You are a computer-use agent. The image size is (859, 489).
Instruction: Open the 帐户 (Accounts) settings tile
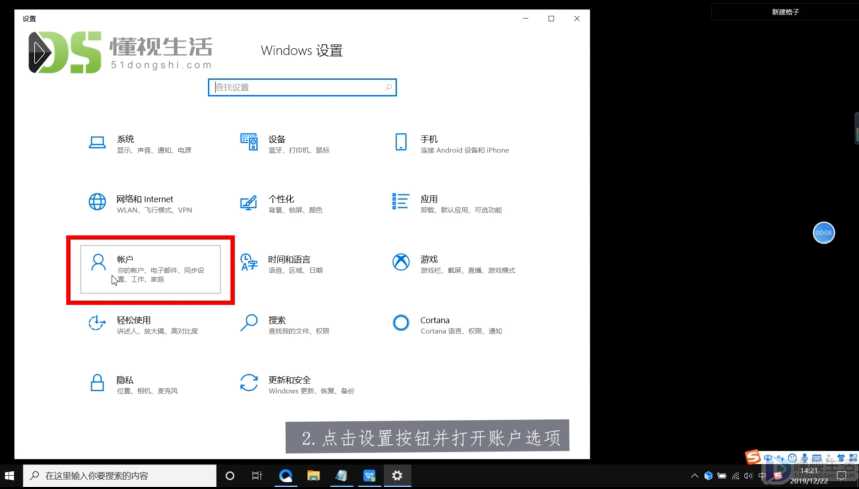point(151,269)
